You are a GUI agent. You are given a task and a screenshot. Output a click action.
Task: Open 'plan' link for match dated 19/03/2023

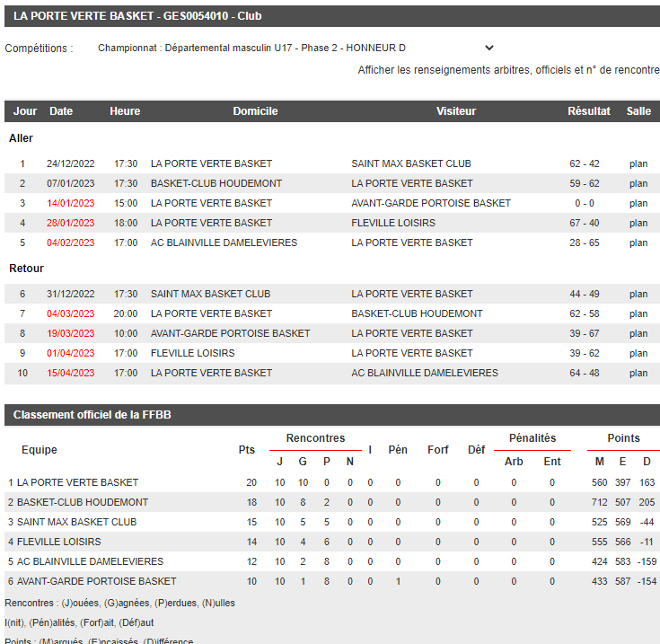point(638,334)
